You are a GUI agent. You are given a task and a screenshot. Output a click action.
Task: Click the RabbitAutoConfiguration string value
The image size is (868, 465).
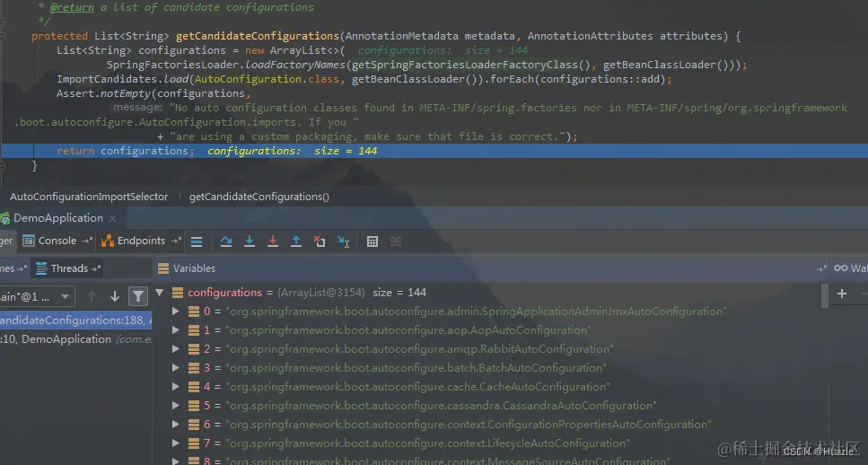click(419, 349)
